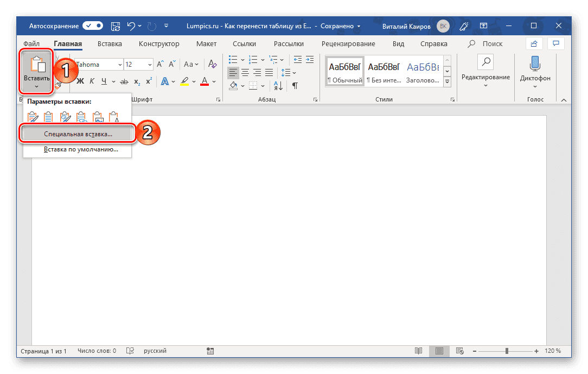Select the "Picture" paste option icon
The height and width of the screenshot is (374, 588).
[x=98, y=116]
